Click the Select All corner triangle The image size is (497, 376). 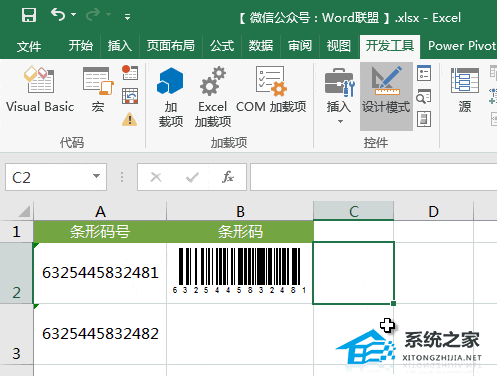(24, 211)
